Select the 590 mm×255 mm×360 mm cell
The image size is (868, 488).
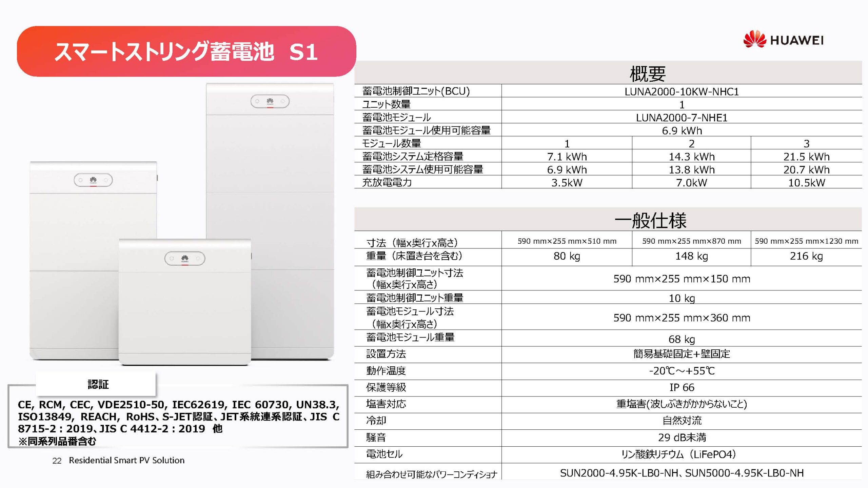[682, 318]
